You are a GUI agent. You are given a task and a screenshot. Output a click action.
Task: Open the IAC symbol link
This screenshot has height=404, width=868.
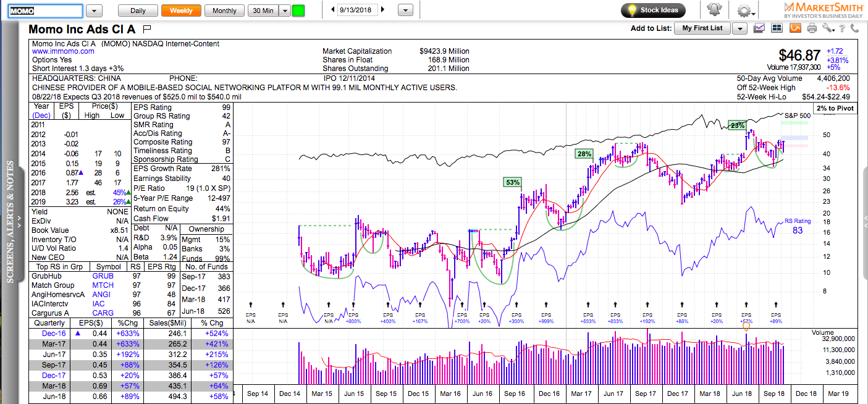(99, 304)
